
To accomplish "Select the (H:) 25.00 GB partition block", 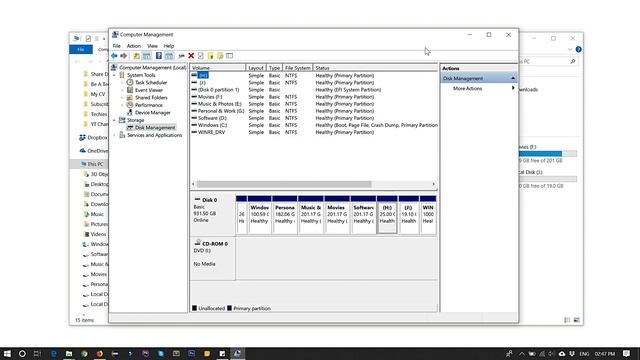I will (x=387, y=215).
